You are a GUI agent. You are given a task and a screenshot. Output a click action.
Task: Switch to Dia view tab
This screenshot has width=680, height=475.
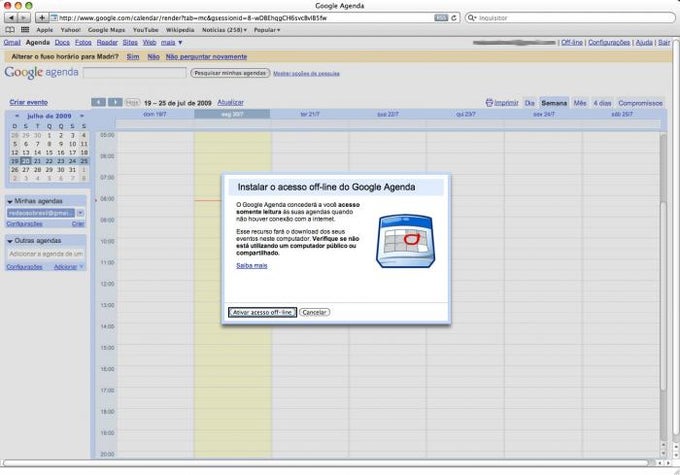click(x=530, y=103)
